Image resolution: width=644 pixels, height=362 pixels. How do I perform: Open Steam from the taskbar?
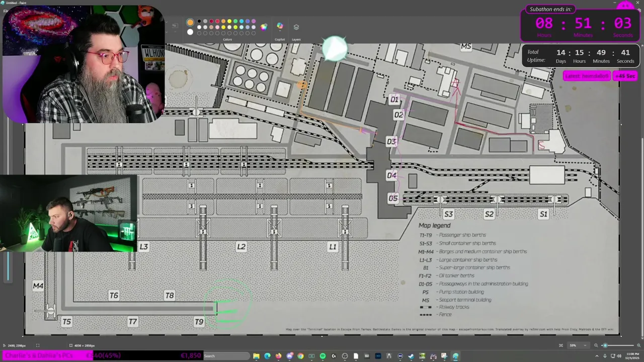tap(411, 356)
